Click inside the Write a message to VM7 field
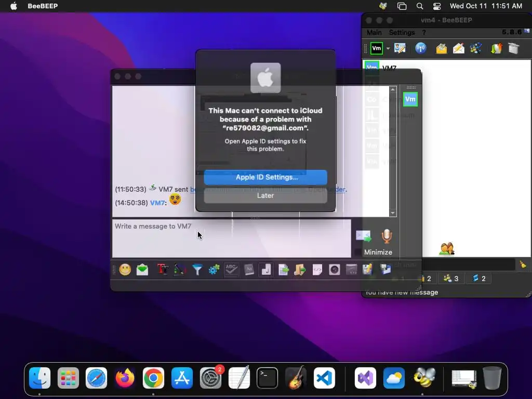 point(232,238)
